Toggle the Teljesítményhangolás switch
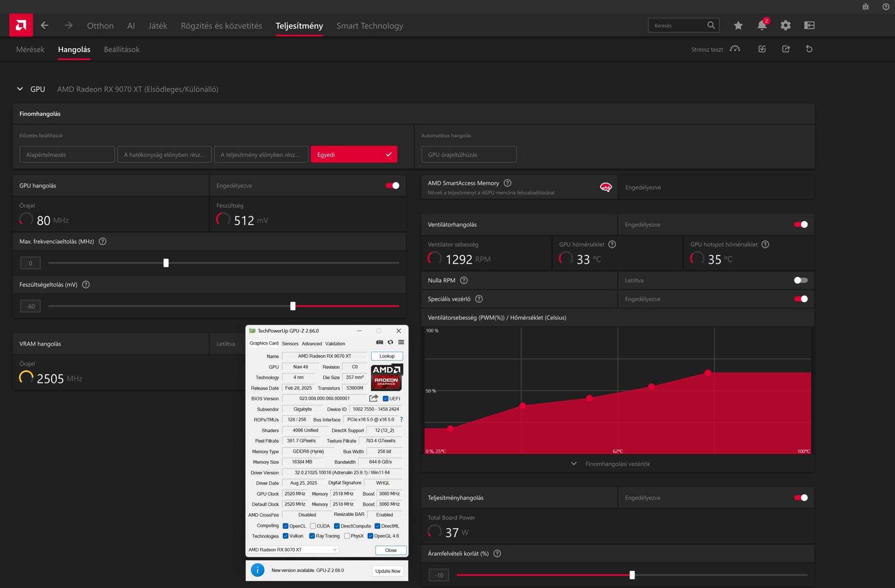Screen dimensions: 895x588 tap(801, 498)
